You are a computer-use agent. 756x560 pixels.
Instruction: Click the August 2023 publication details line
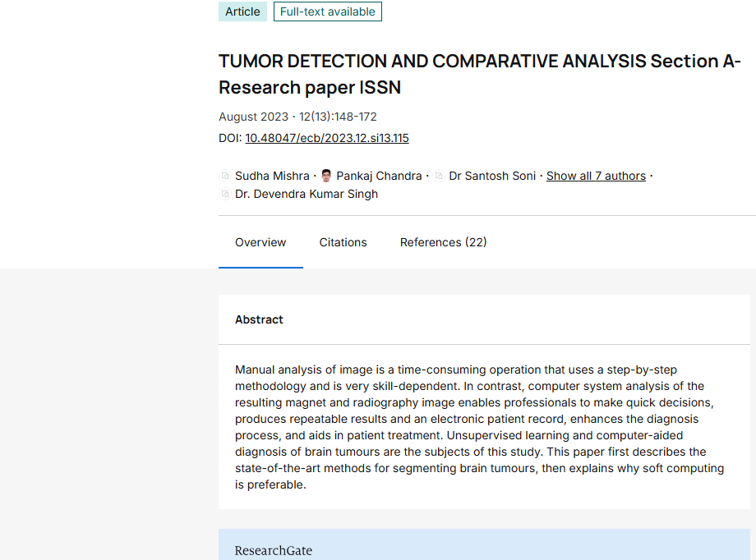click(297, 117)
